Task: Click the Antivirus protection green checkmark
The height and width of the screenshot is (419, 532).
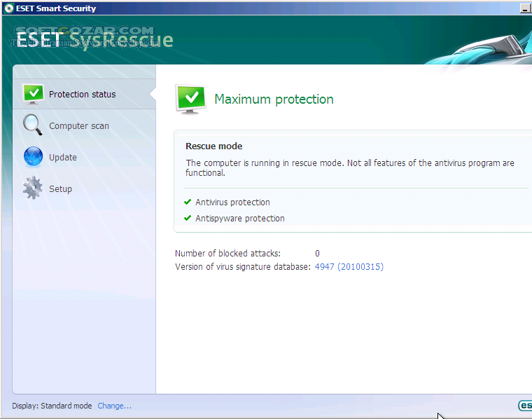Action: click(188, 202)
